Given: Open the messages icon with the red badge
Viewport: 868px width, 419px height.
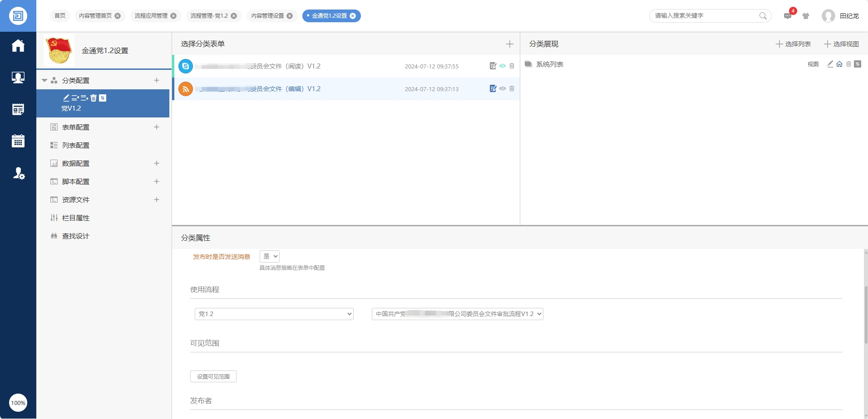Looking at the screenshot, I should [788, 16].
